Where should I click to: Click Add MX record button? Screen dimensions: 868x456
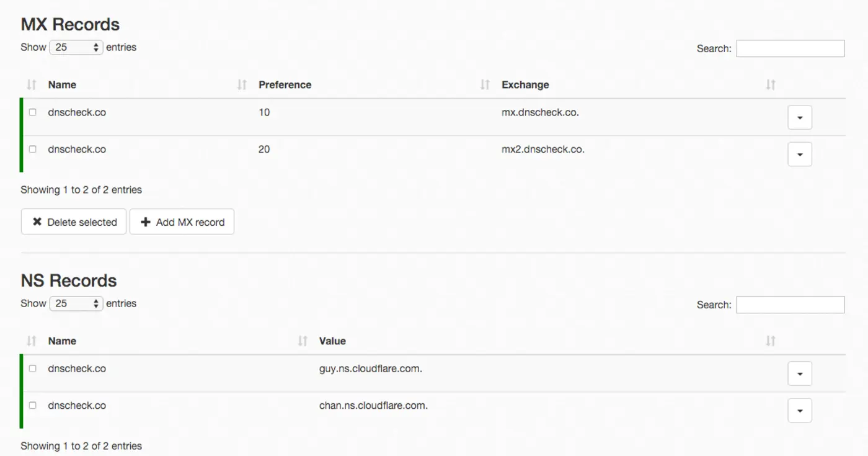tap(182, 222)
